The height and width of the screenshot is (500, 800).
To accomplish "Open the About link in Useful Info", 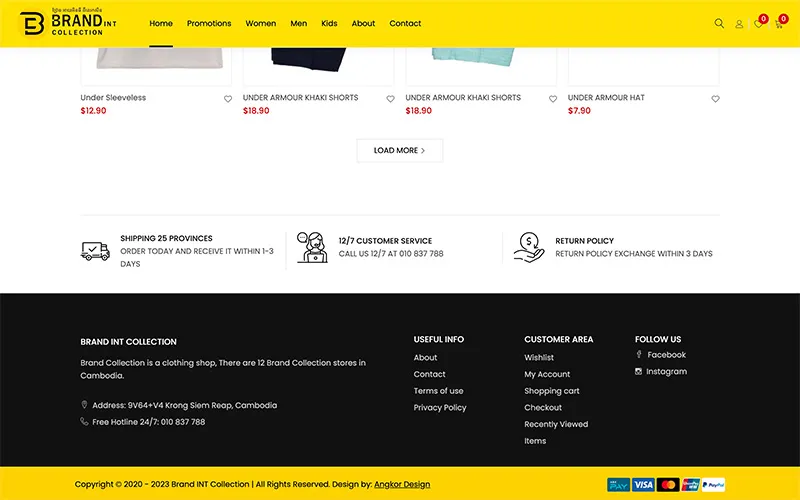I will tap(426, 358).
